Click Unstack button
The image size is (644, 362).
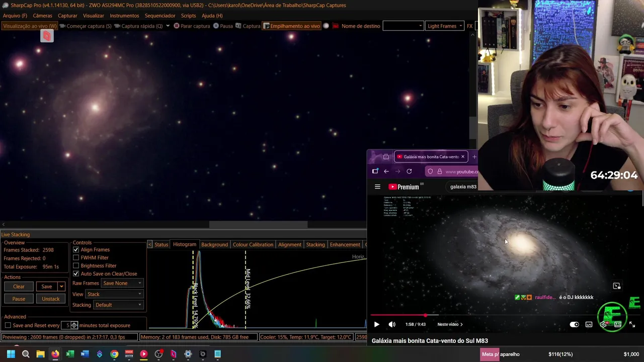coord(50,299)
